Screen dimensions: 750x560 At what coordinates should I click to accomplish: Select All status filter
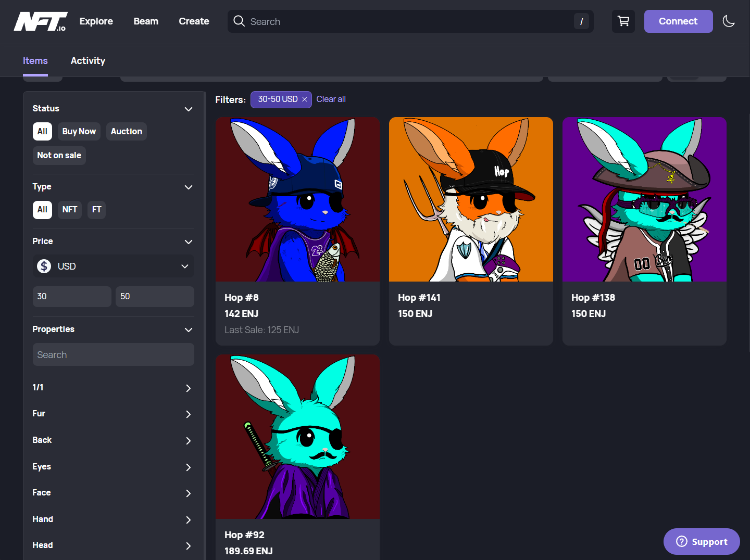click(x=42, y=131)
